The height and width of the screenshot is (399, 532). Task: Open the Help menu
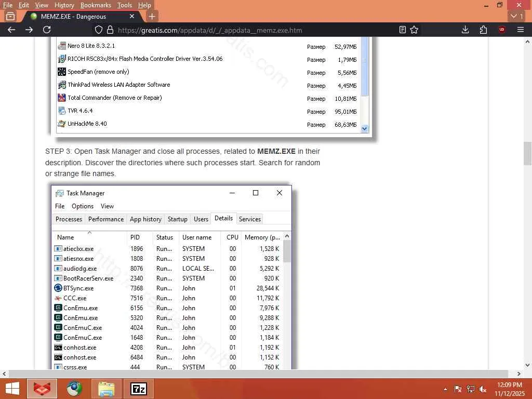(144, 5)
